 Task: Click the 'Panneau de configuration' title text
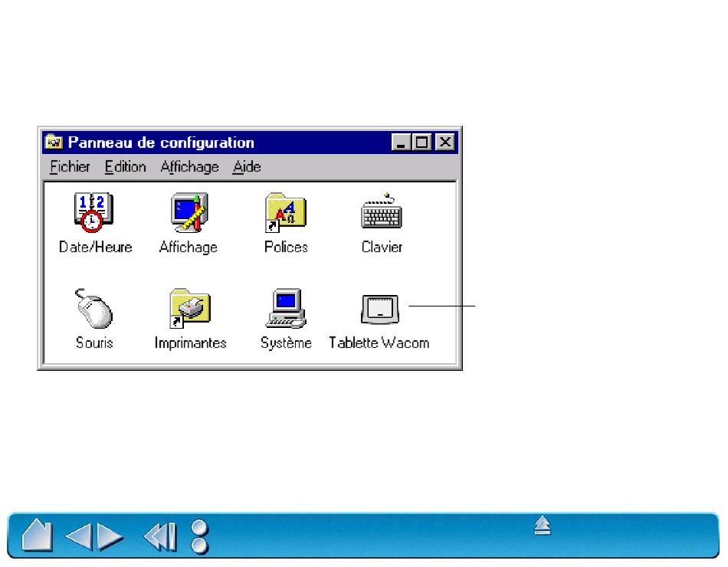161,142
